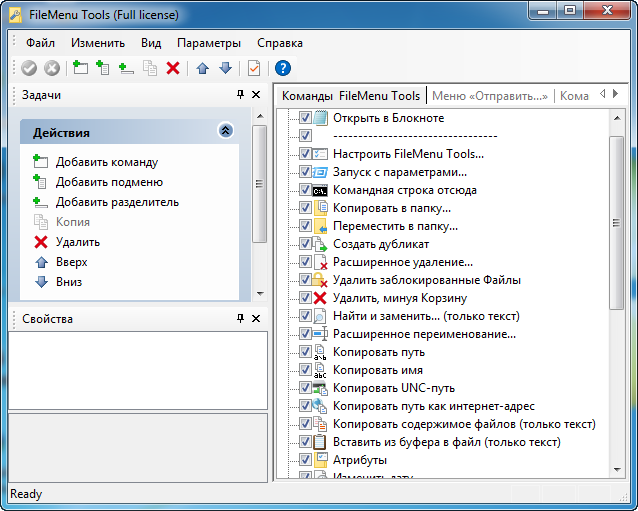The height and width of the screenshot is (511, 638).
Task: Click the red X Delete toolbar icon
Action: coord(173,68)
